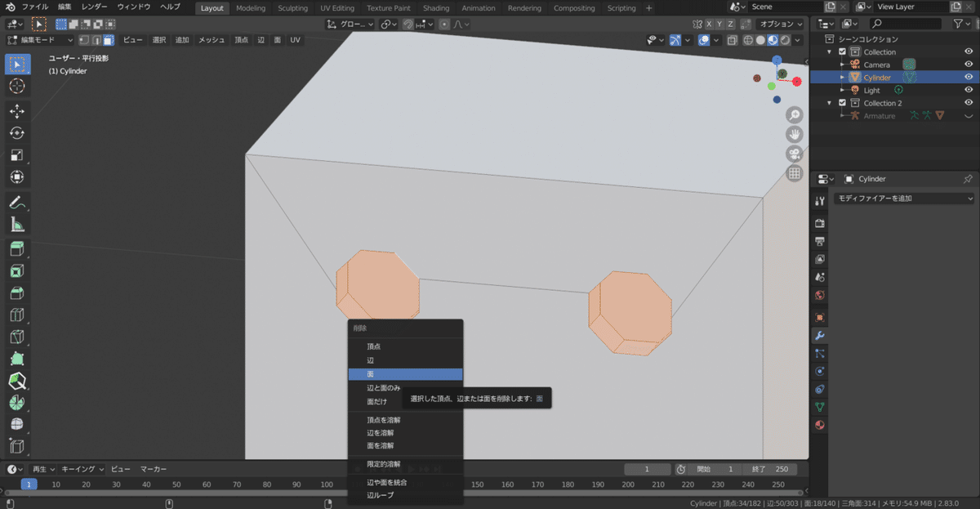Open the Material properties tab

click(x=820, y=425)
